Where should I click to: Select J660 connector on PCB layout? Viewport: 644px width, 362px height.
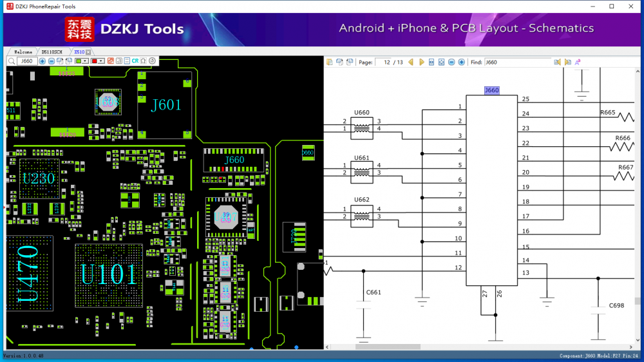coord(234,160)
